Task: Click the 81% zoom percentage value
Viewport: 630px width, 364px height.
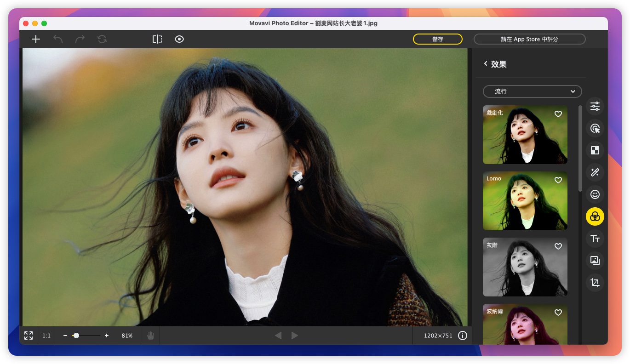Action: click(127, 336)
